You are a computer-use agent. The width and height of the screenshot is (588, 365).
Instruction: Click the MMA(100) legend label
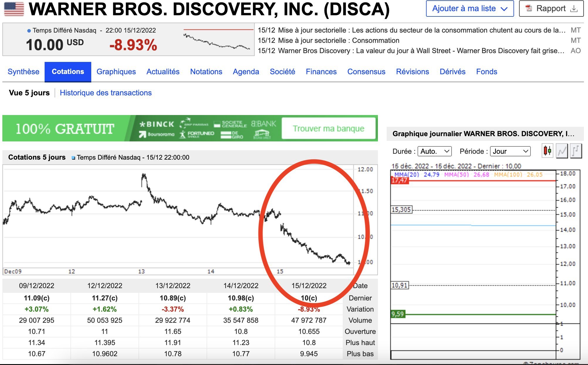point(508,175)
